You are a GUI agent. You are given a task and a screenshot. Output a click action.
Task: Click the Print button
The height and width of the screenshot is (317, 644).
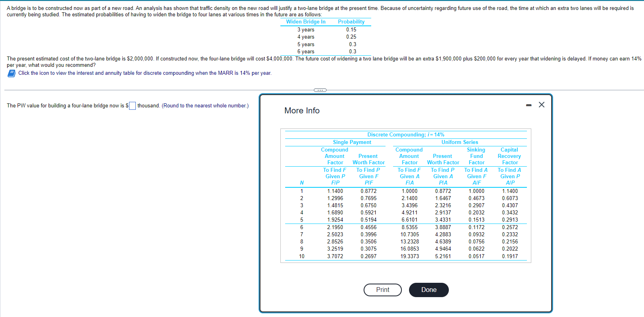coord(383,290)
